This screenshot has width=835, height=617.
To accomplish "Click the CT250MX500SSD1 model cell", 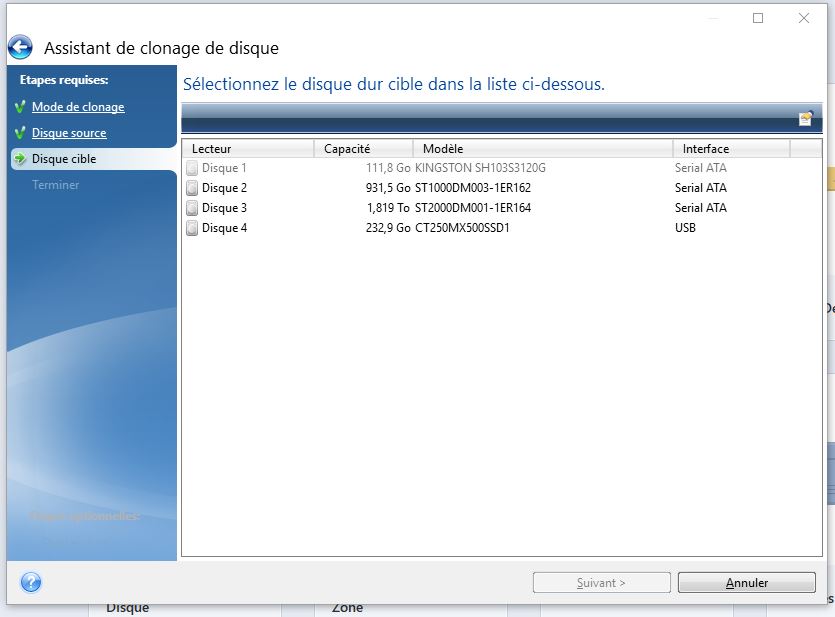I will click(x=462, y=228).
